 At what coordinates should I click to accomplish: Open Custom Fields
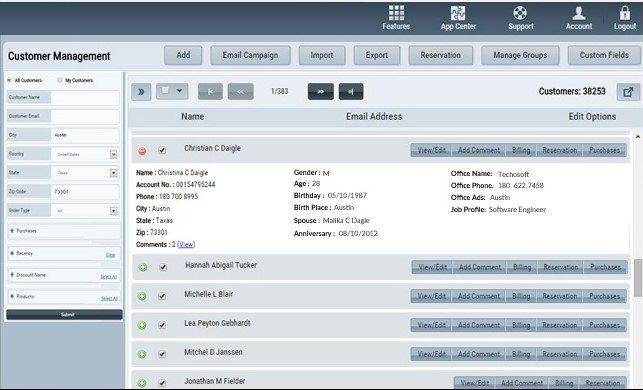[604, 55]
